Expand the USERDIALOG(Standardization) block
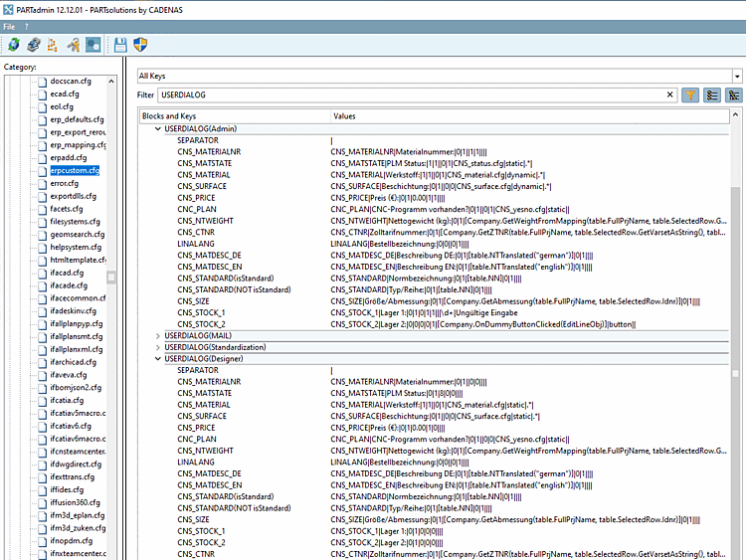The image size is (746, 560). point(158,347)
